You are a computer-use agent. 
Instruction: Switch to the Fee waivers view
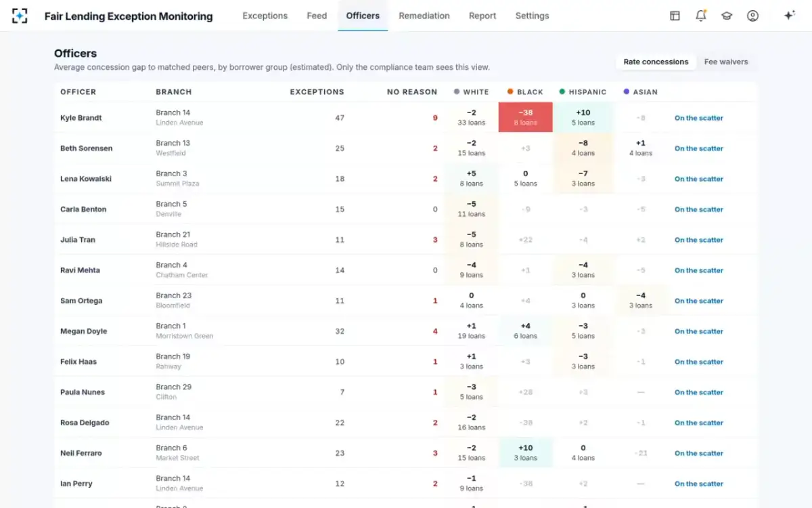click(726, 62)
